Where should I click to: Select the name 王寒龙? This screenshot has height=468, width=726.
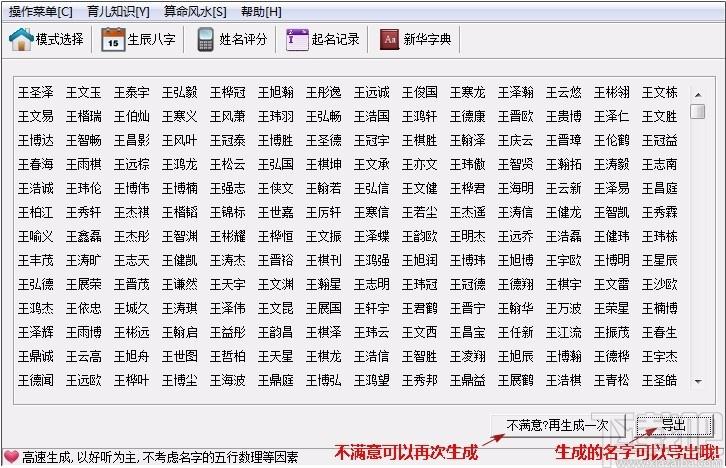point(468,92)
